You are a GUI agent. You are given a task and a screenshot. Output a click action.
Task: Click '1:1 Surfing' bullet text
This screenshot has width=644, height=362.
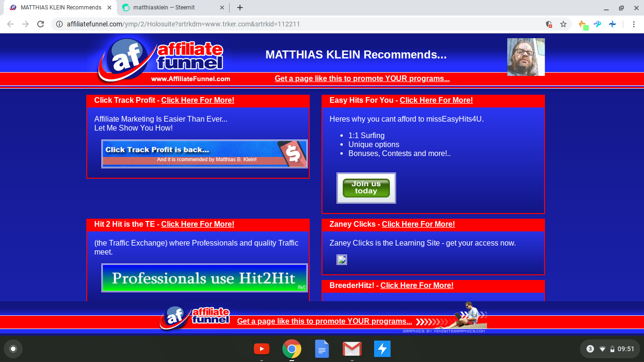tap(366, 135)
